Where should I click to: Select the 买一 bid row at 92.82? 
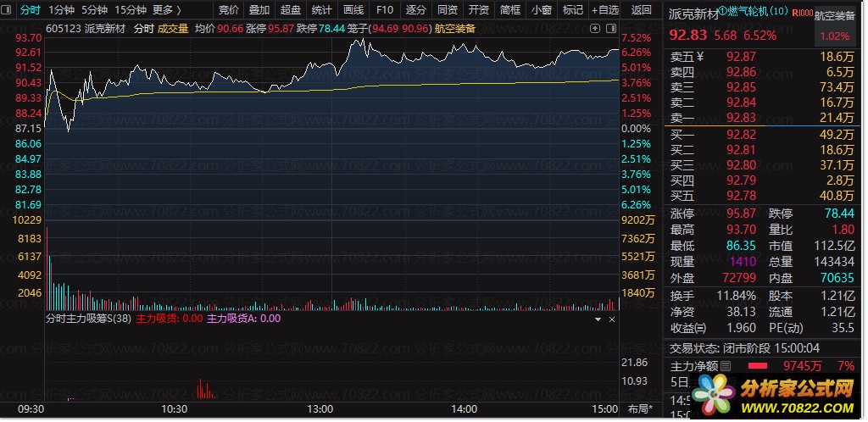tap(762, 135)
